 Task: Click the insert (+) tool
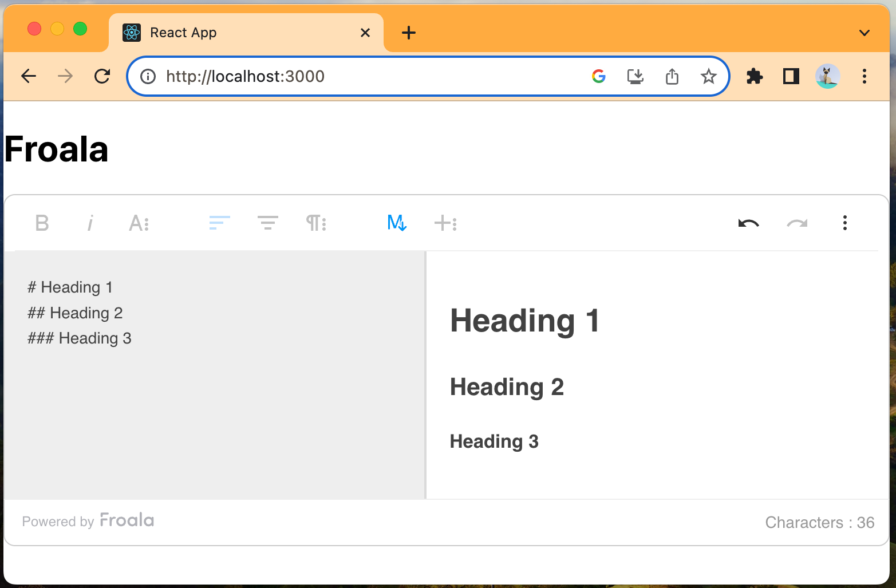click(x=443, y=223)
